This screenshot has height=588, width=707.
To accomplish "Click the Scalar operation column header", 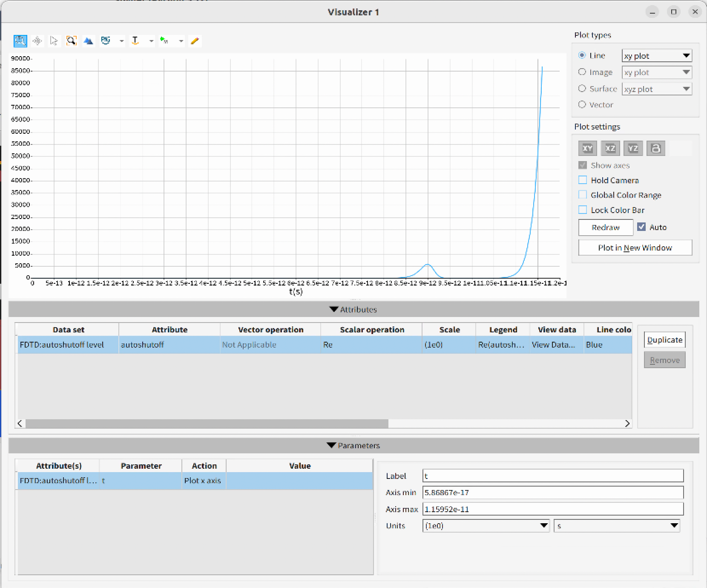I will [371, 329].
